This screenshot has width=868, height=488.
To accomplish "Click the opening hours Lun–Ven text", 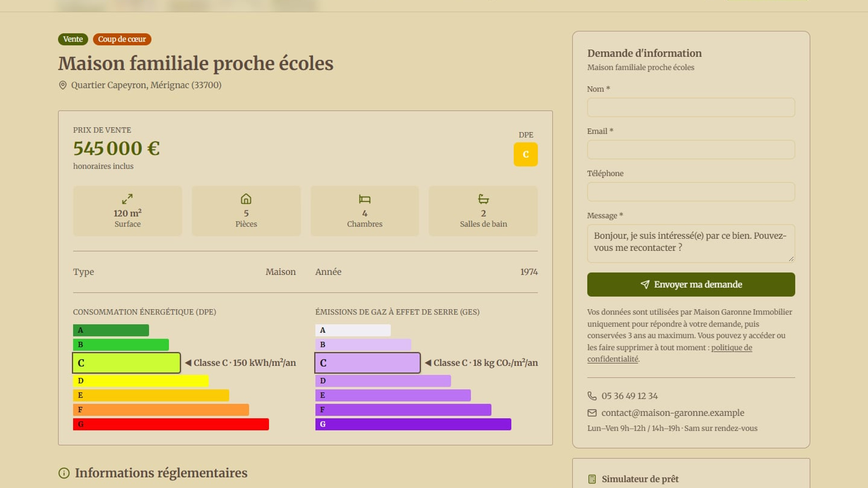I will coord(672,428).
